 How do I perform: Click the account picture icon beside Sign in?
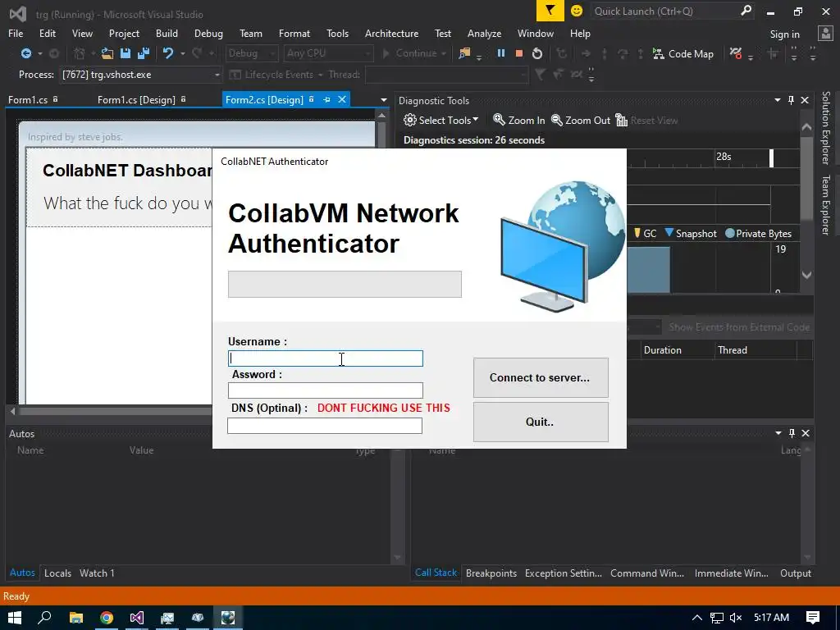[825, 34]
